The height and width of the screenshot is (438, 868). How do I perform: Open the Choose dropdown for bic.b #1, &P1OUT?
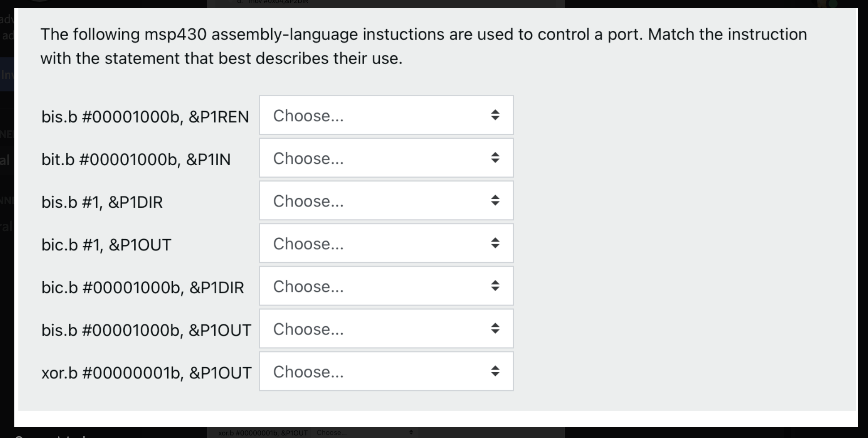click(x=385, y=243)
